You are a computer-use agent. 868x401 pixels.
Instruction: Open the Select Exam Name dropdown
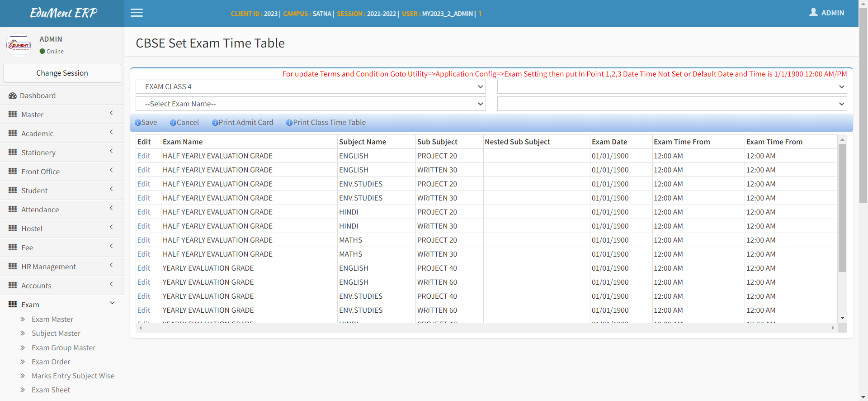(311, 104)
